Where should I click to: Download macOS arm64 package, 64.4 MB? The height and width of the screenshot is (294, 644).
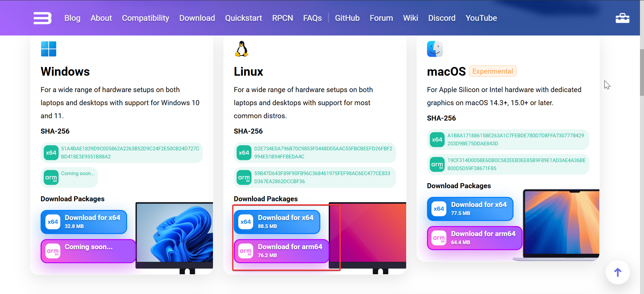tap(475, 238)
